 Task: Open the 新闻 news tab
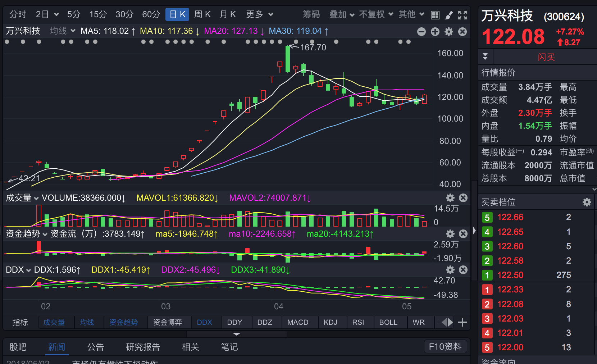57,347
